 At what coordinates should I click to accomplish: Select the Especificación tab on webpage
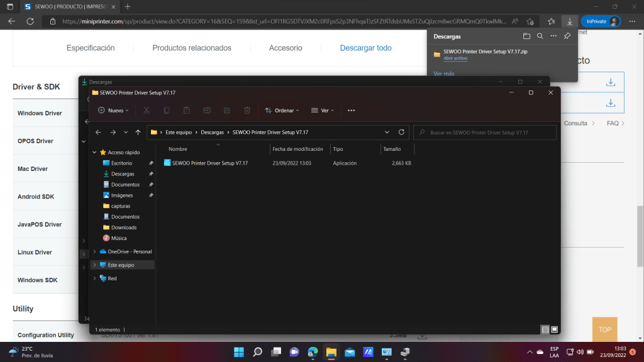91,48
